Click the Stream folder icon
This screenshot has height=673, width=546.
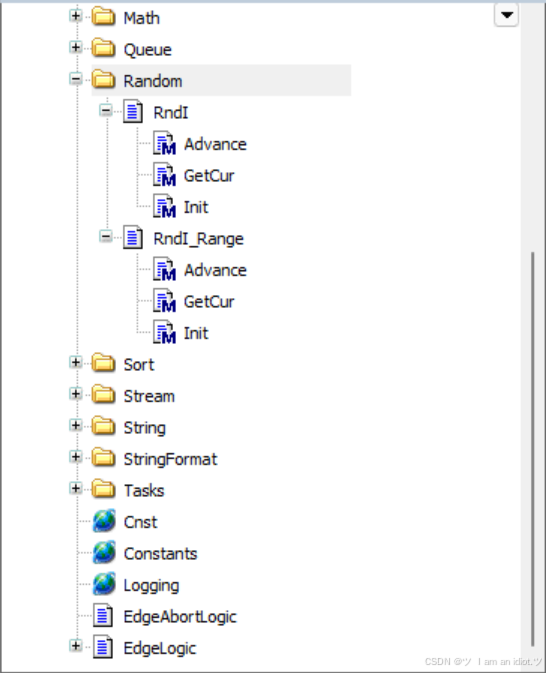point(103,394)
